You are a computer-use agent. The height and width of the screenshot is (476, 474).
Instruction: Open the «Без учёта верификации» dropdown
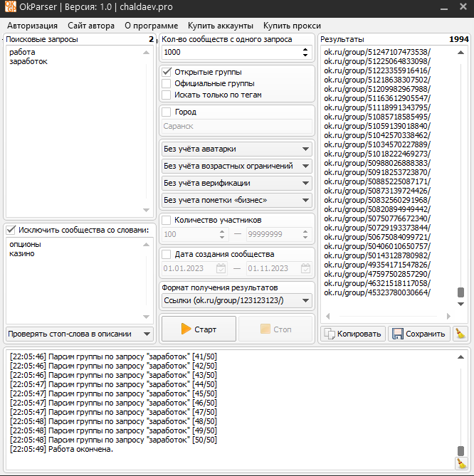236,183
